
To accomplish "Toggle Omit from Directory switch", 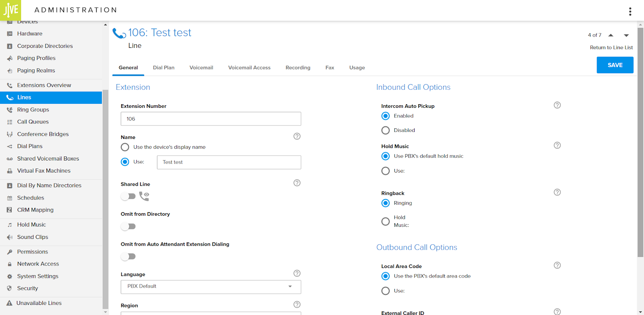I will (128, 226).
